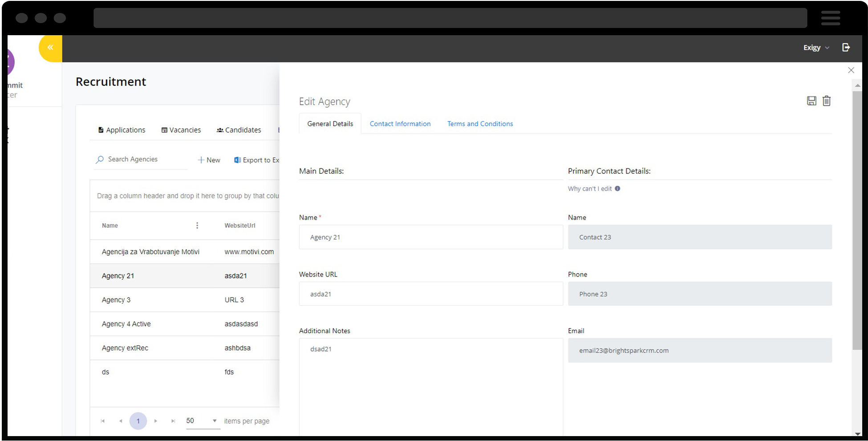The image size is (868, 441).
Task: Select the Agency 21 row
Action: [x=185, y=276]
